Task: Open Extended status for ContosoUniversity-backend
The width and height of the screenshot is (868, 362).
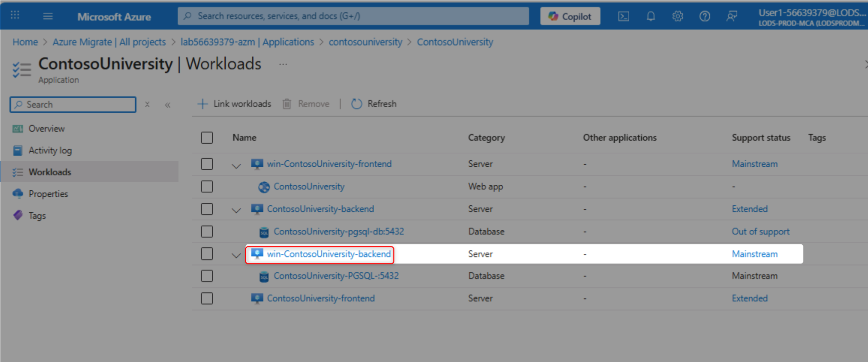Action: (749, 209)
